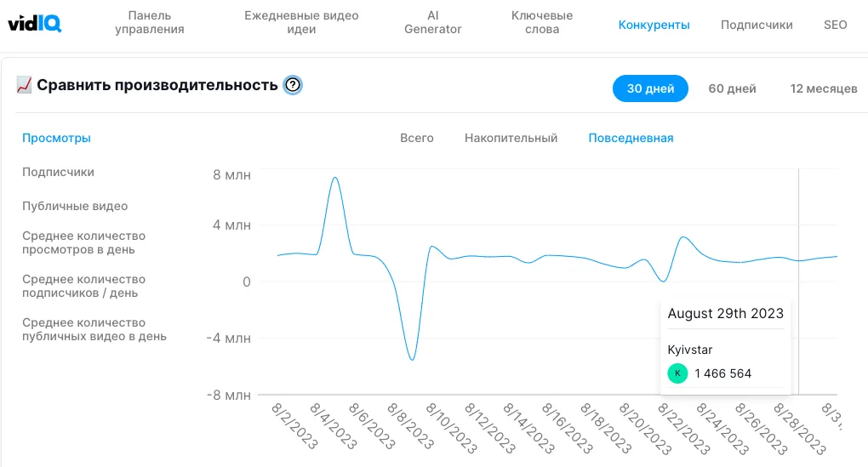Image resolution: width=868 pixels, height=467 pixels.
Task: Open the help question mark icon
Action: pyautogui.click(x=293, y=85)
